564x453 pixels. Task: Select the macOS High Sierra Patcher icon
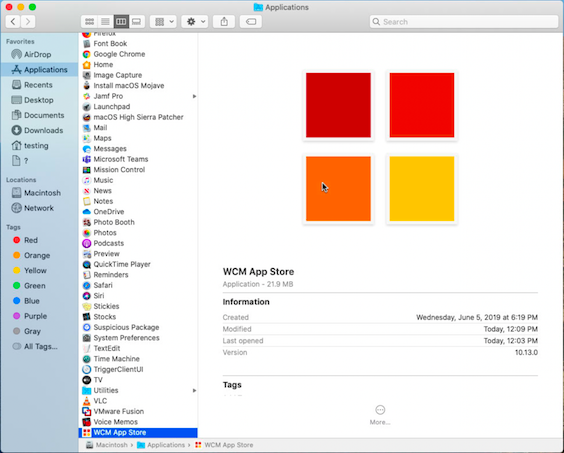click(86, 117)
